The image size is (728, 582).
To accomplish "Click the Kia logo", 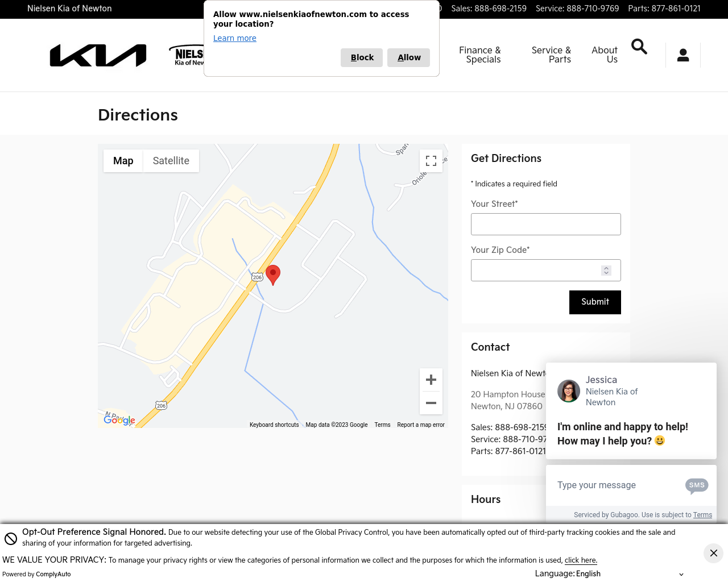I will click(x=98, y=55).
